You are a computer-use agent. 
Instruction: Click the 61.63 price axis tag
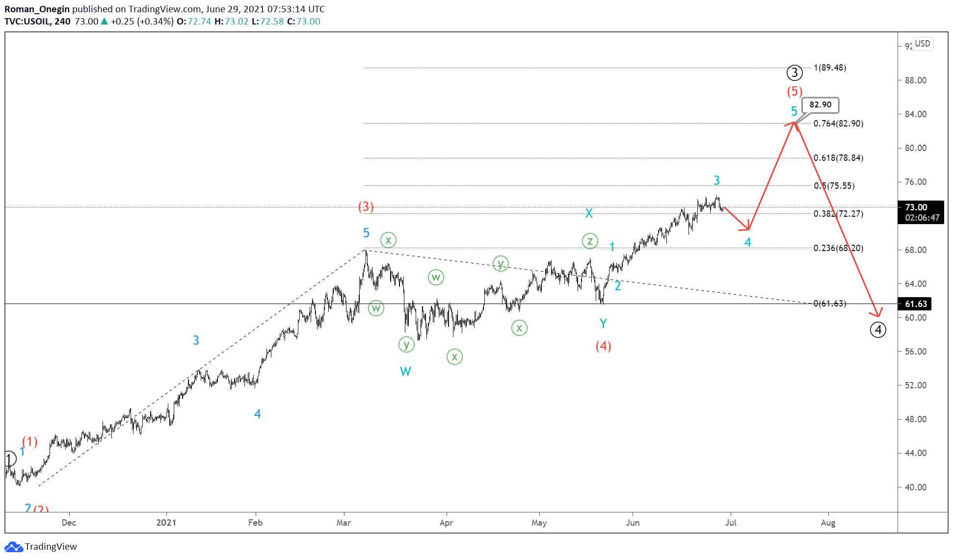tap(916, 304)
